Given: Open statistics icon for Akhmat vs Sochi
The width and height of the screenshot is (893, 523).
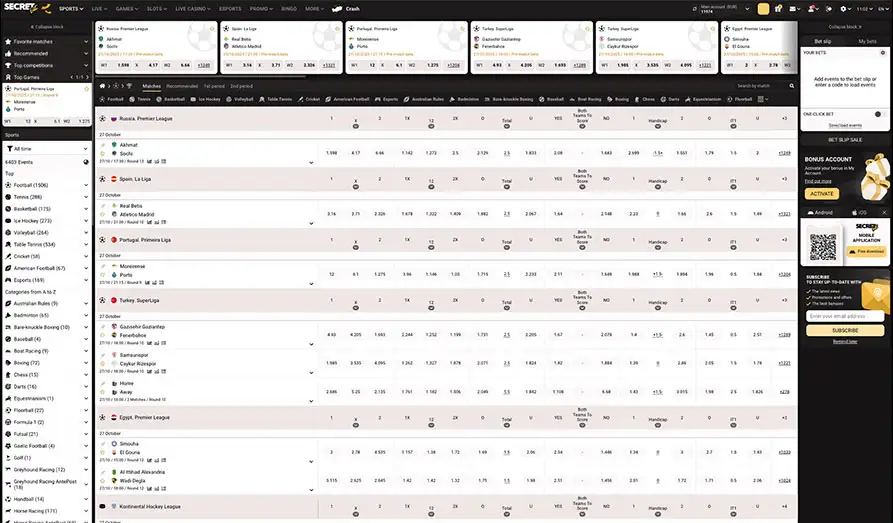Looking at the screenshot, I should pyautogui.click(x=150, y=161).
